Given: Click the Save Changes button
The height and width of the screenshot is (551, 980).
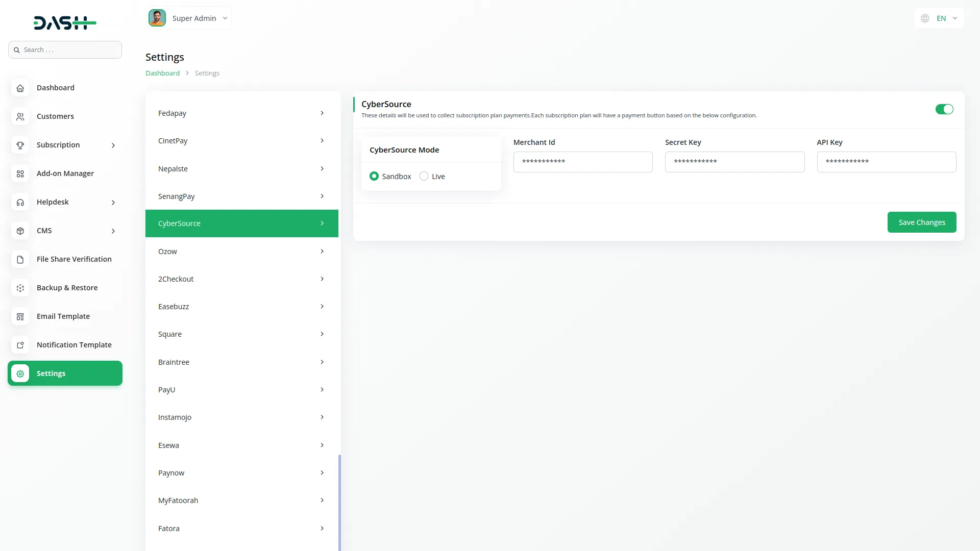Looking at the screenshot, I should click(921, 222).
